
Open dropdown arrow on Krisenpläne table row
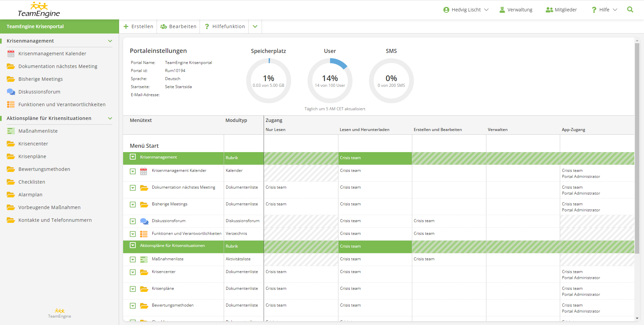pos(133,289)
